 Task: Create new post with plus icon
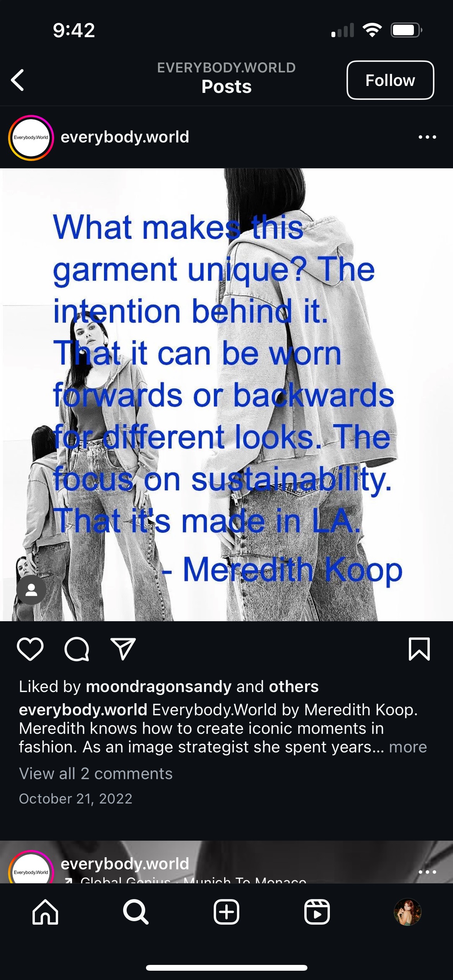[x=226, y=912]
